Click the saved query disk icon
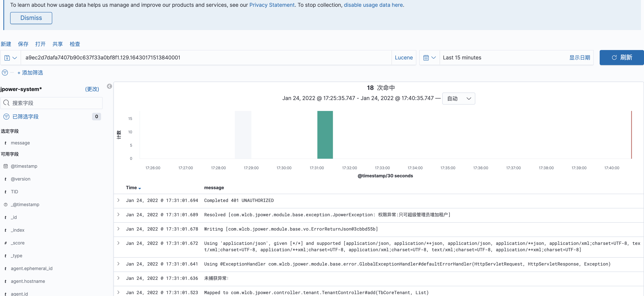This screenshot has height=296, width=644. (7, 58)
